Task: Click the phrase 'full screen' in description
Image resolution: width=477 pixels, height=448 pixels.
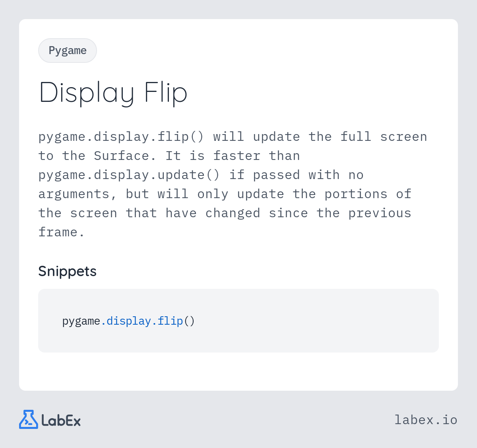Action: pos(384,136)
